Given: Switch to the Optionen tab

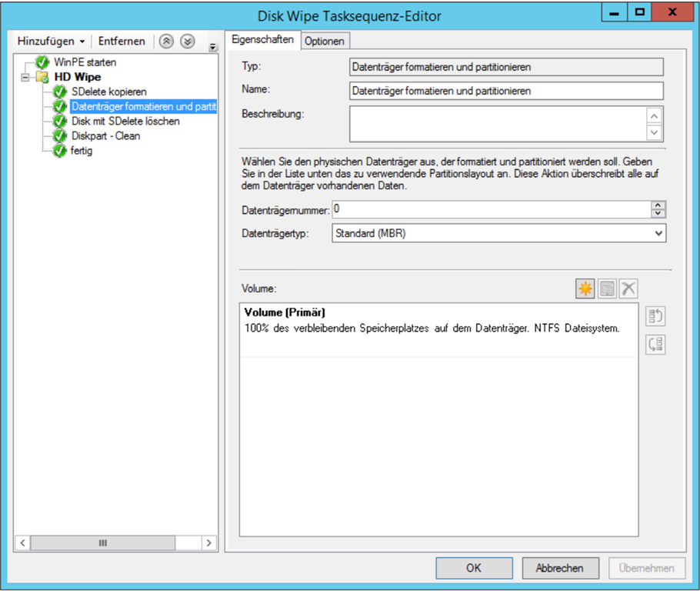Looking at the screenshot, I should [325, 42].
